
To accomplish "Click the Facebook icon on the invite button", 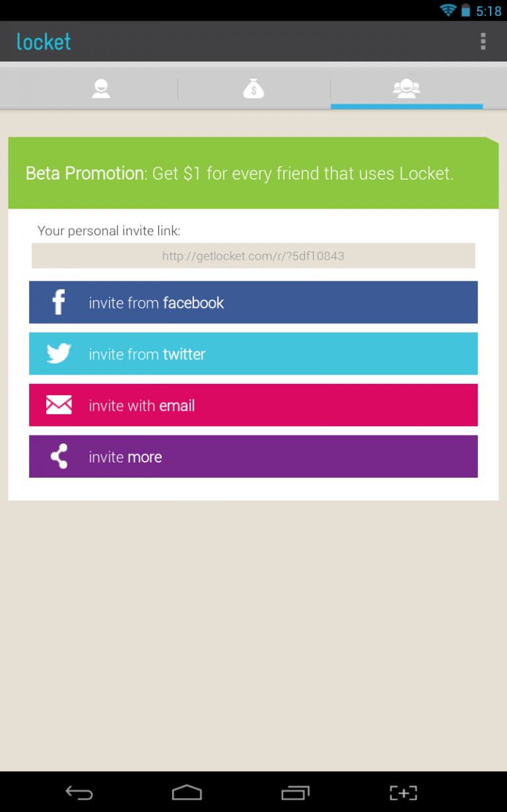I will point(58,301).
